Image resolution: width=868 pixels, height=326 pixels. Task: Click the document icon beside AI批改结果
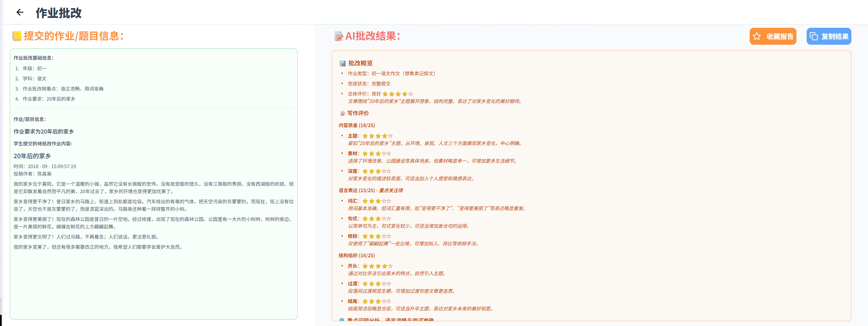[338, 36]
